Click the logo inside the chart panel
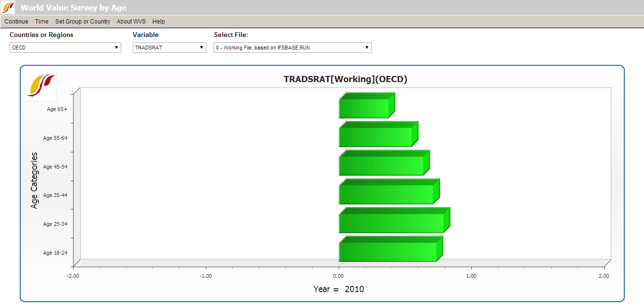The height and width of the screenshot is (308, 644). click(x=40, y=85)
